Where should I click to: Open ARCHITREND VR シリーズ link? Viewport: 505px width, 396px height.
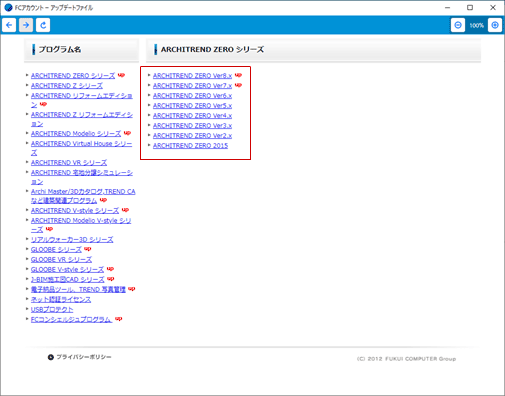pyautogui.click(x=69, y=163)
